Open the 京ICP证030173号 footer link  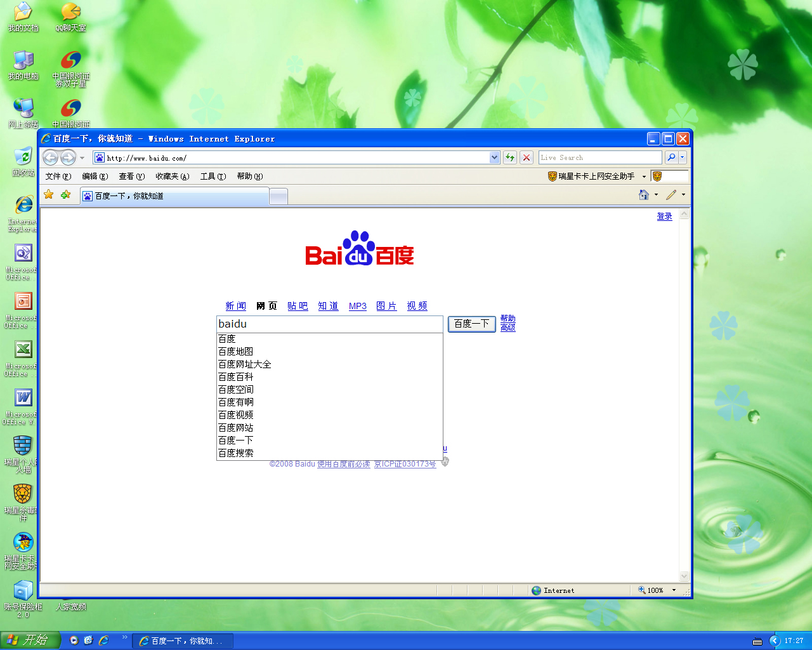tap(405, 464)
